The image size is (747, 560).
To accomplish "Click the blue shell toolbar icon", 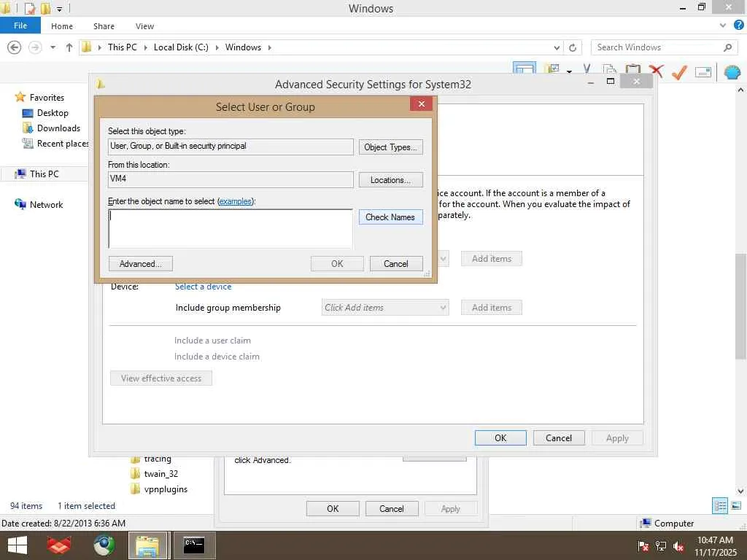I will click(732, 72).
